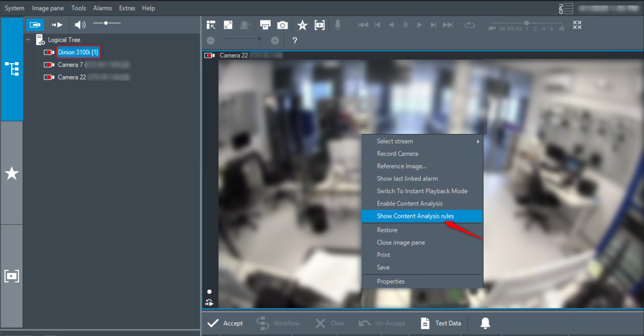
Task: Open the Logical Tree sidebar tab icon
Action: 12,69
